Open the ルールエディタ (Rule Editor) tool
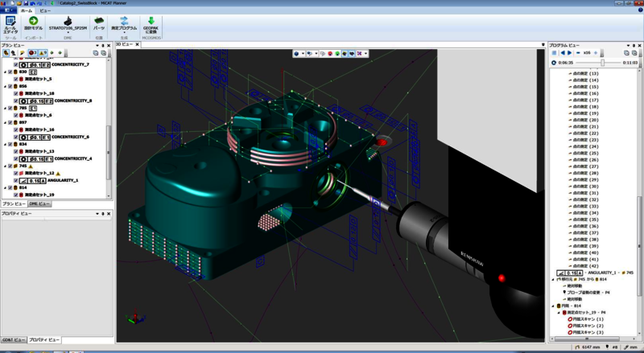This screenshot has width=644, height=353. point(10,25)
